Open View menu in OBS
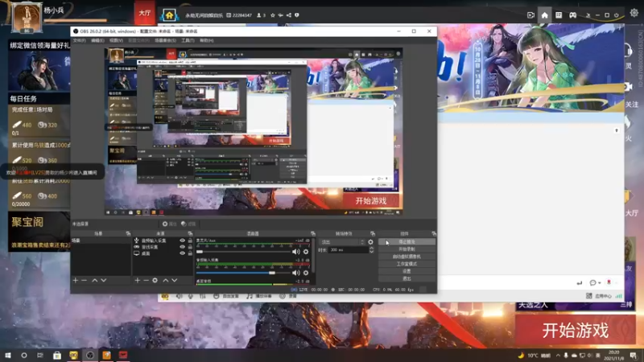Viewport: 644px width, 362px height. click(x=116, y=41)
